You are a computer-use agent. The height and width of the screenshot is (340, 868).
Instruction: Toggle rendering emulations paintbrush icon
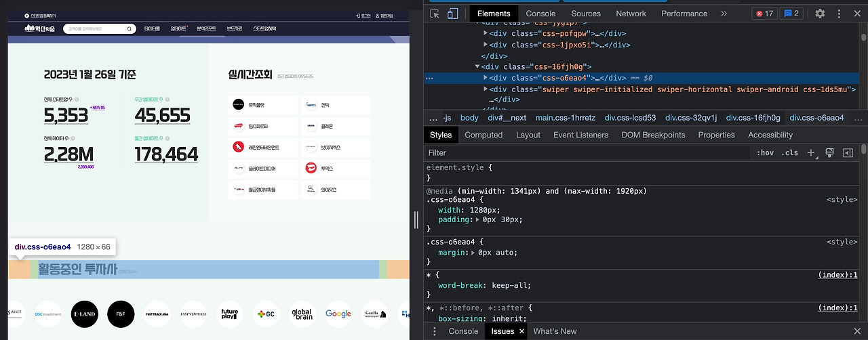pos(829,153)
